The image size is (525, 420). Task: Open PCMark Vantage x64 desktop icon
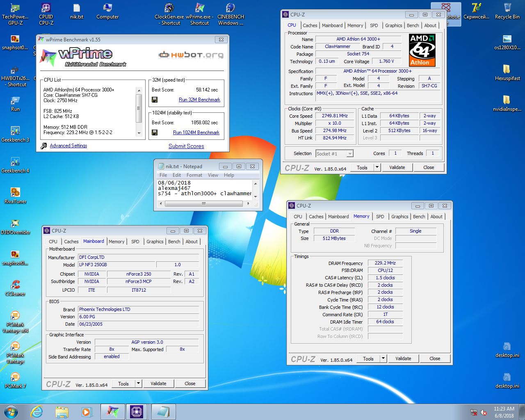coord(15,322)
